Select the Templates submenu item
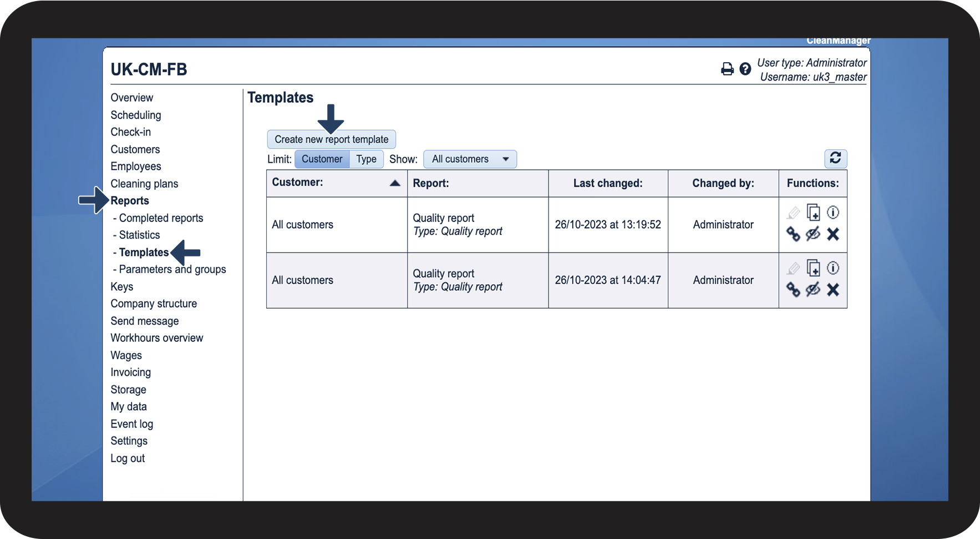The width and height of the screenshot is (980, 539). 144,253
